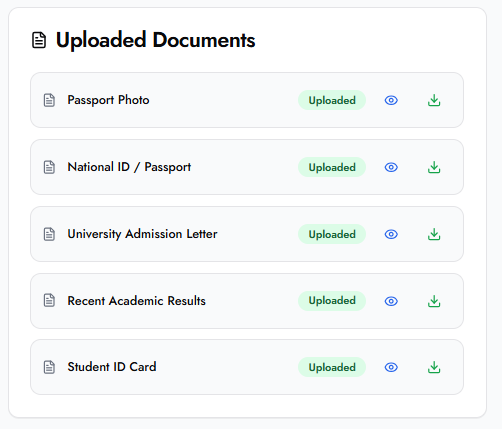Download the National ID / Passport document
The height and width of the screenshot is (429, 502).
[x=434, y=167]
